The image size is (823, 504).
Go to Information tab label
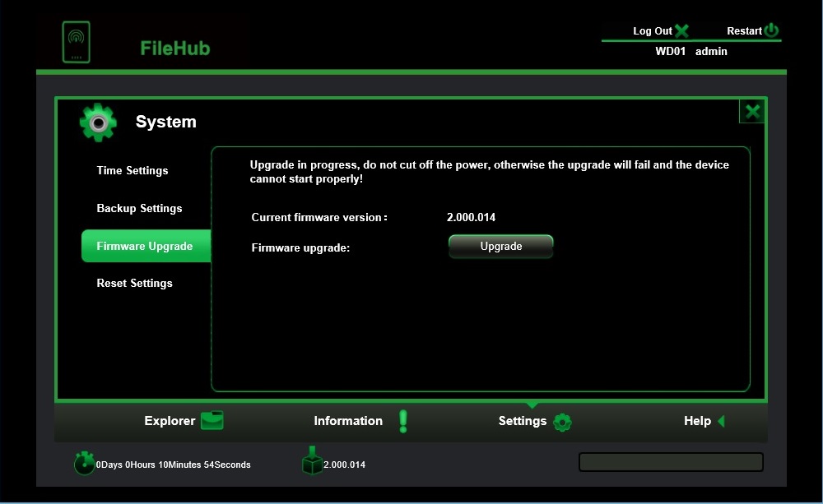pos(348,421)
